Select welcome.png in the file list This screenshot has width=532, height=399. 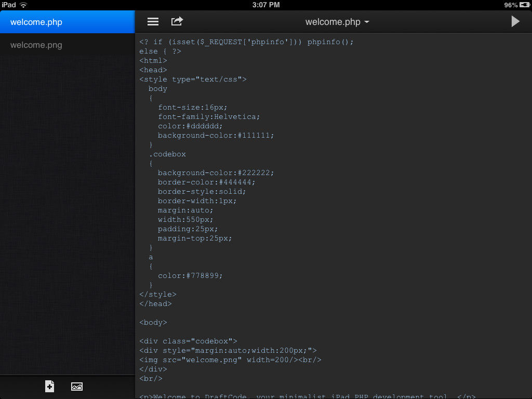(68, 45)
